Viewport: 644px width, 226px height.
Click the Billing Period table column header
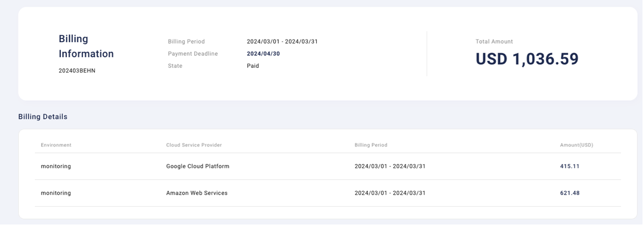[x=371, y=145]
